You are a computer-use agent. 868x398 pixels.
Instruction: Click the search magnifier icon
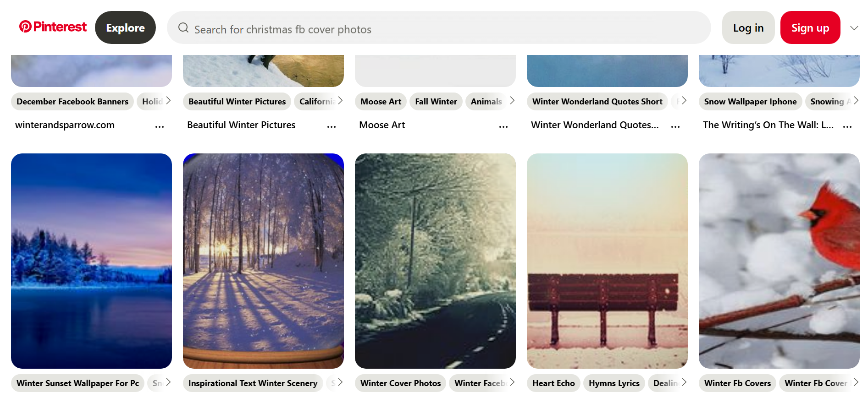[183, 28]
